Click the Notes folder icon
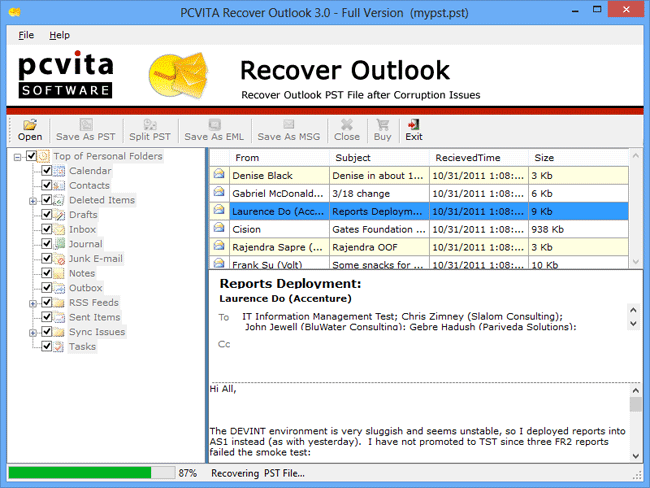The width and height of the screenshot is (650, 488). coord(59,273)
